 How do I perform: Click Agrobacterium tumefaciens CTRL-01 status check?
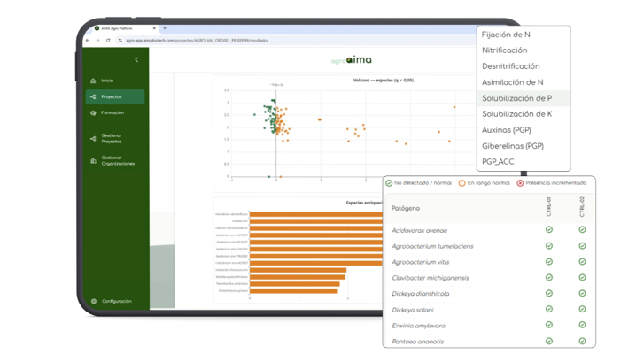point(549,246)
